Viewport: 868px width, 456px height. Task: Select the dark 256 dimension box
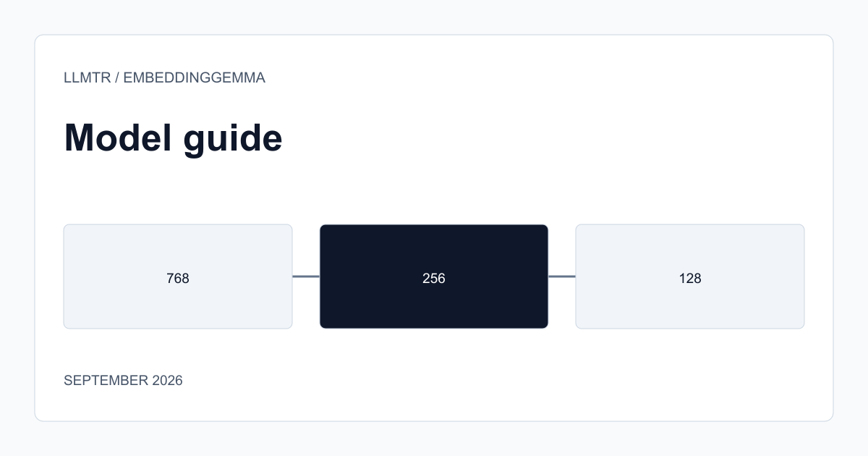pos(434,276)
